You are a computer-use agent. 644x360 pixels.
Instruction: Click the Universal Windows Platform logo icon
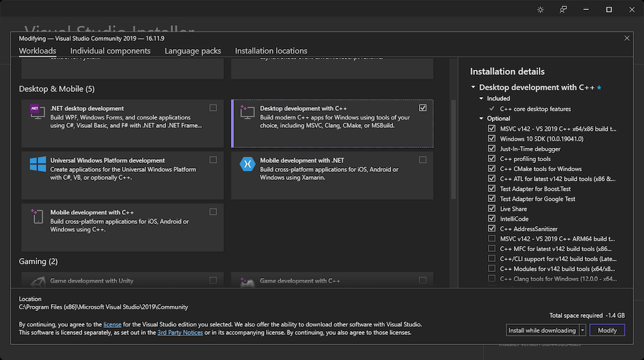coord(37,164)
